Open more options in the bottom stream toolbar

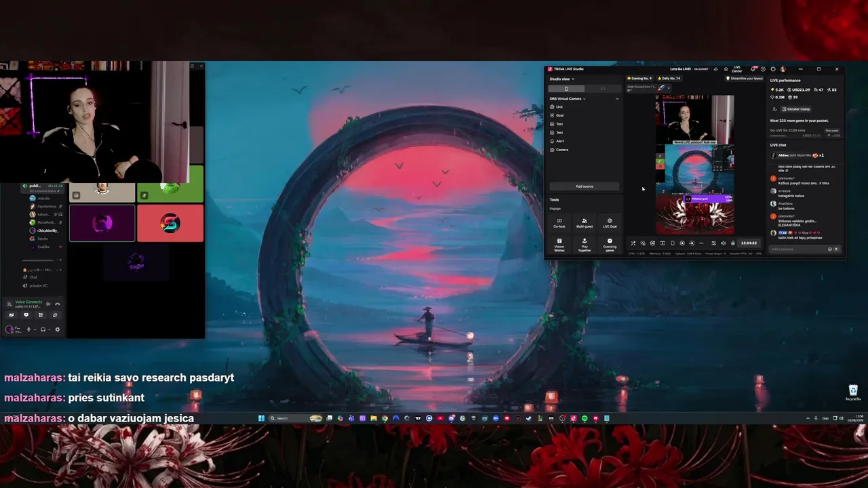[x=701, y=243]
